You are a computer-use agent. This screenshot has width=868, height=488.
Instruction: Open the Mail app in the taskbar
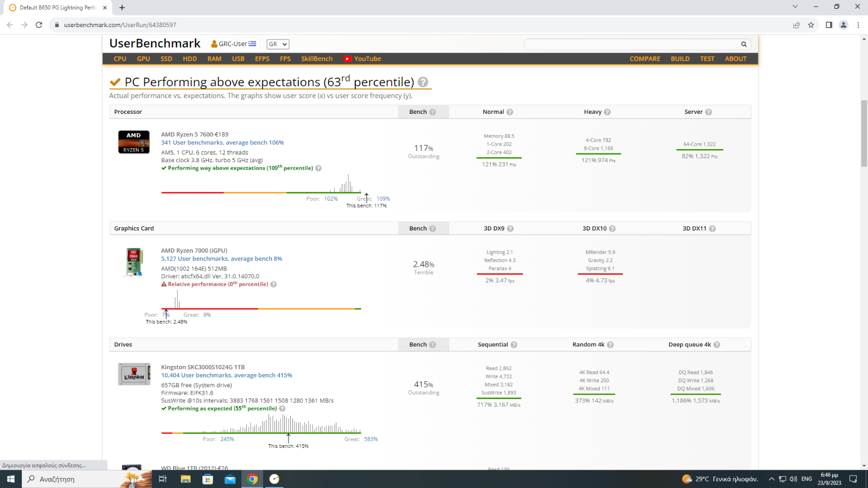[230, 479]
